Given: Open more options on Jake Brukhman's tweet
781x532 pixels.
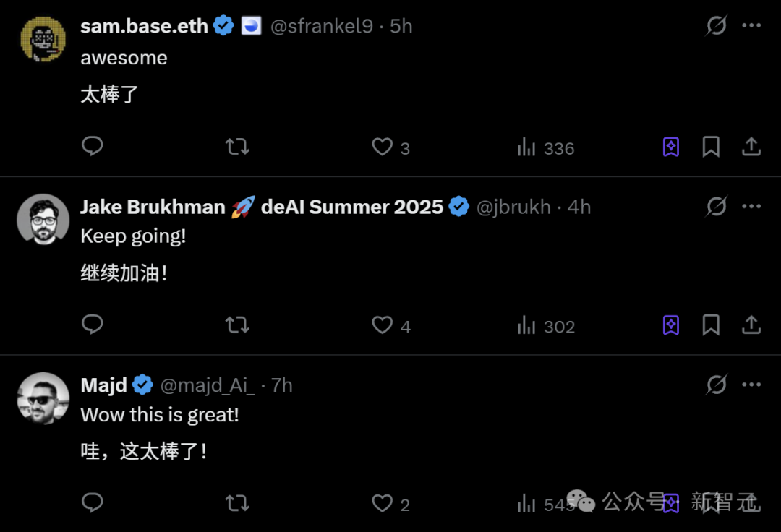Looking at the screenshot, I should tap(751, 206).
